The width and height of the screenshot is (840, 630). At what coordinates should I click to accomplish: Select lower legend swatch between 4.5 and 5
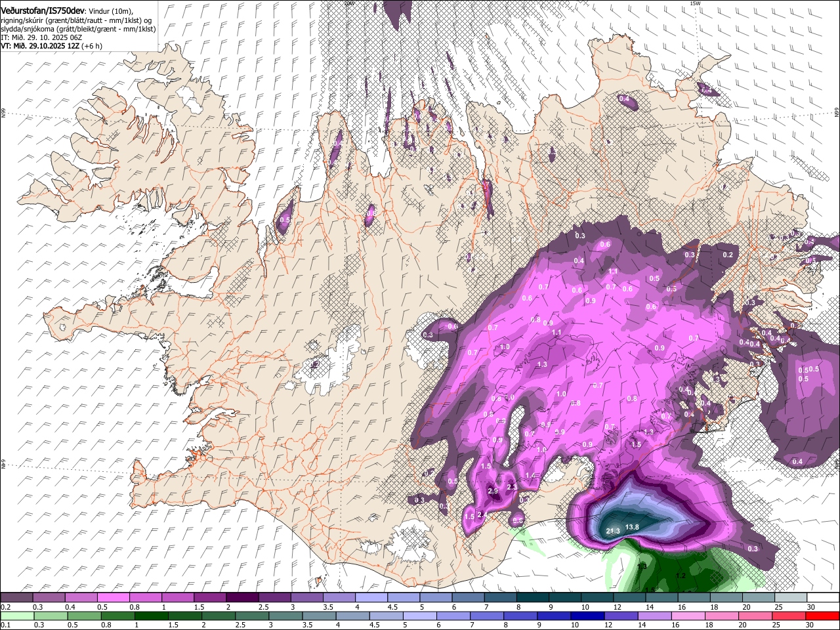pos(387,616)
